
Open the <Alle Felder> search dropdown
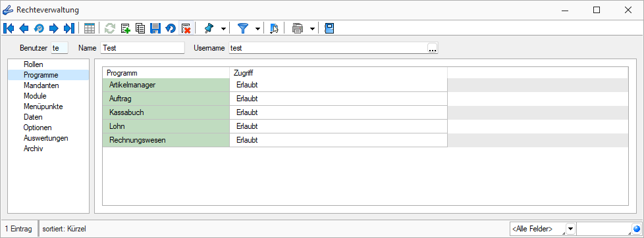coord(570,229)
